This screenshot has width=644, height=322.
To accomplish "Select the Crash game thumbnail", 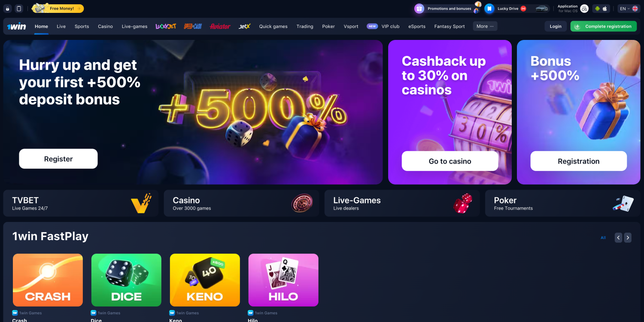I will click(x=48, y=280).
